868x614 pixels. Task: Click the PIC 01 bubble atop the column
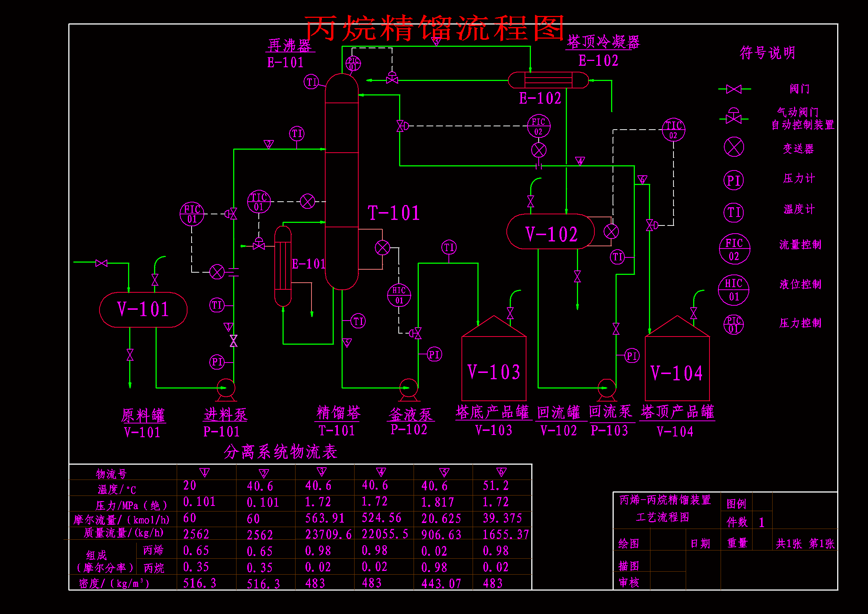353,64
